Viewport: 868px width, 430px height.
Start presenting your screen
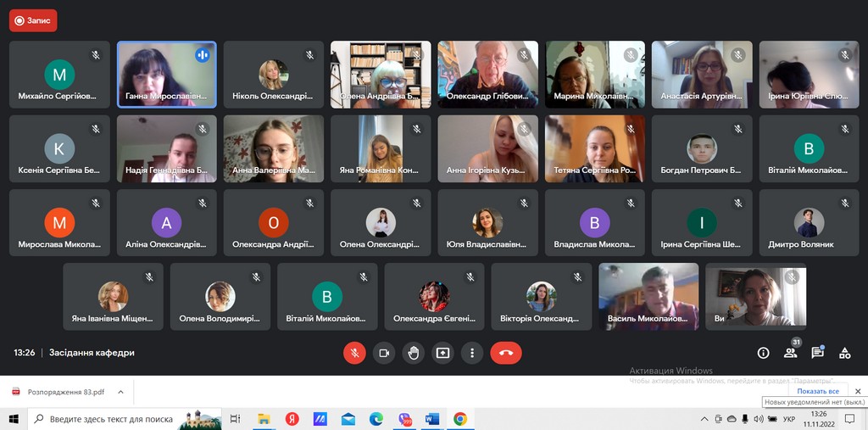pos(442,353)
